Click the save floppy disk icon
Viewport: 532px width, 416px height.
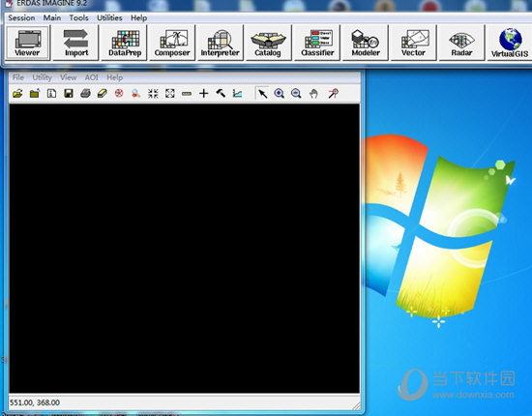[69, 93]
